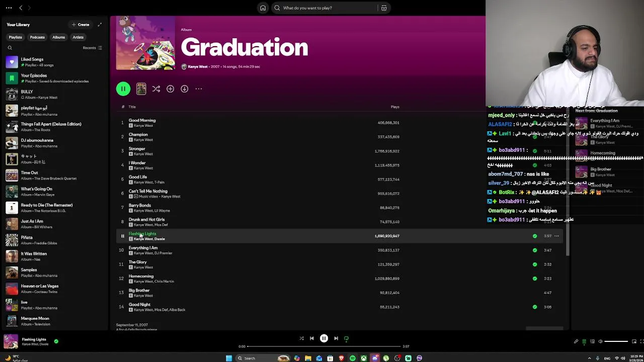Open Xbox app from the taskbar
Screen dimensions: 644x362
[x=364, y=358]
